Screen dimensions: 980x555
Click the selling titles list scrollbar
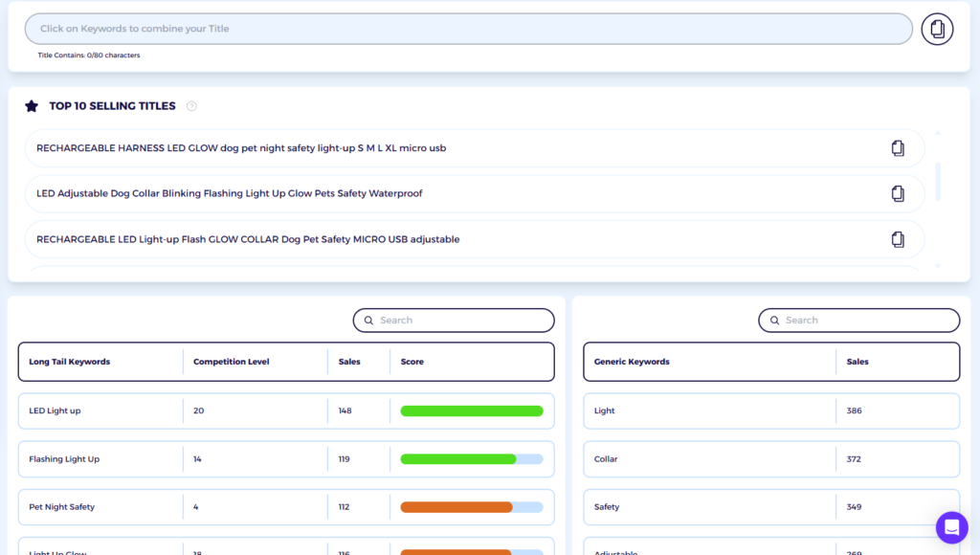tap(938, 181)
